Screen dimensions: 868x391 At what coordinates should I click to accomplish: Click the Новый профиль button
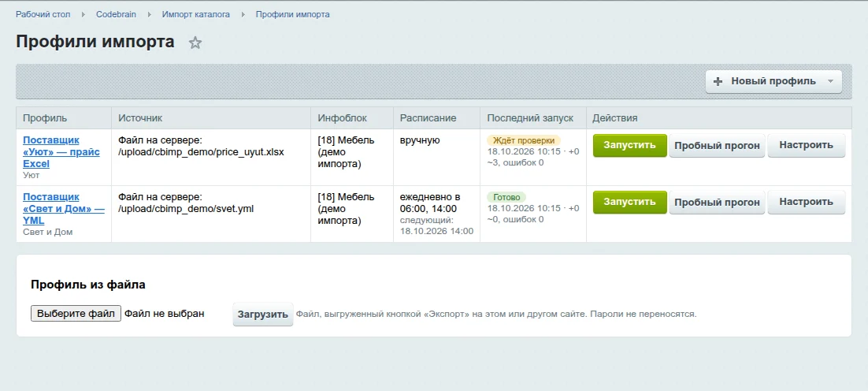[773, 81]
